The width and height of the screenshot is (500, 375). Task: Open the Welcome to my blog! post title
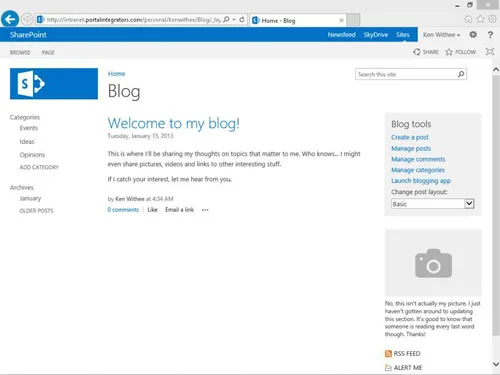point(174,123)
